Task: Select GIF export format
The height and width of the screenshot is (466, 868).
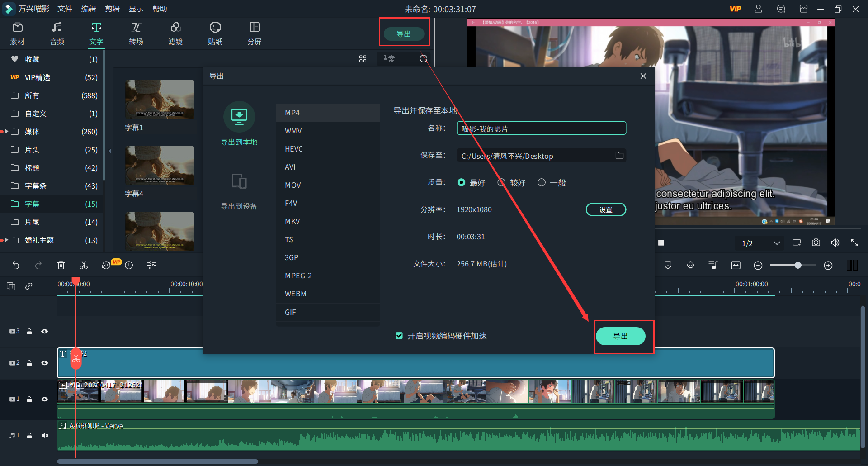Action: click(x=328, y=312)
